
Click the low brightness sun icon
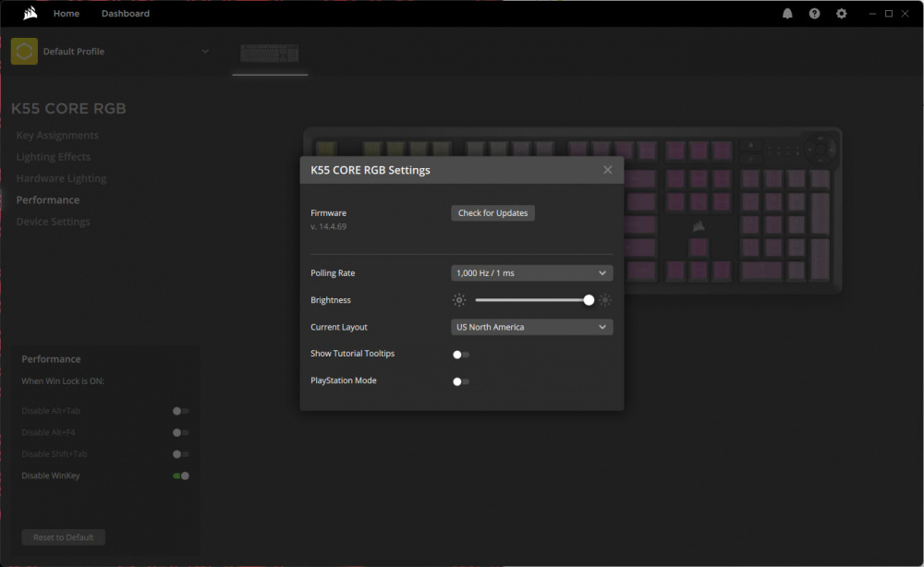[459, 300]
